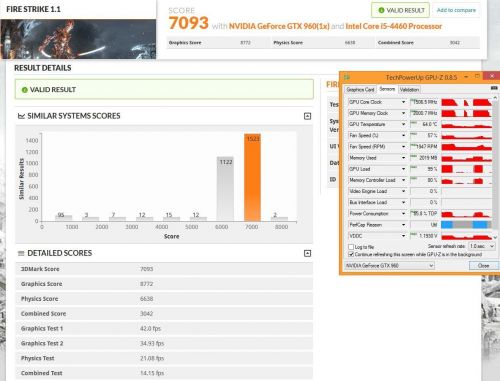The height and width of the screenshot is (381, 500).
Task: Click the Graphics Score cell in top summary bar
Action: tap(218, 43)
